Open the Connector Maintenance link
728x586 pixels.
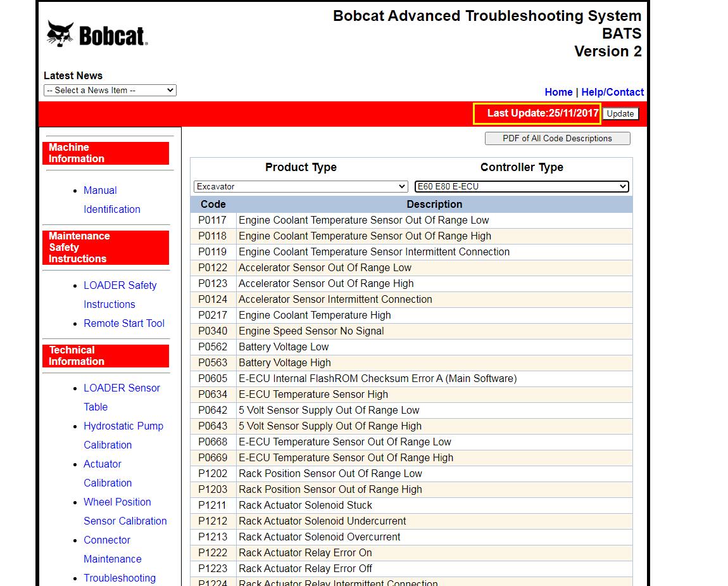112,550
